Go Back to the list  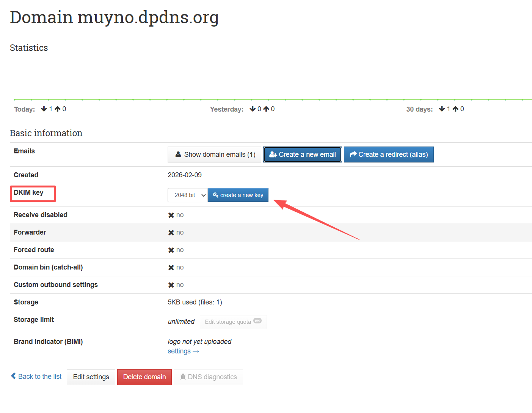click(39, 377)
